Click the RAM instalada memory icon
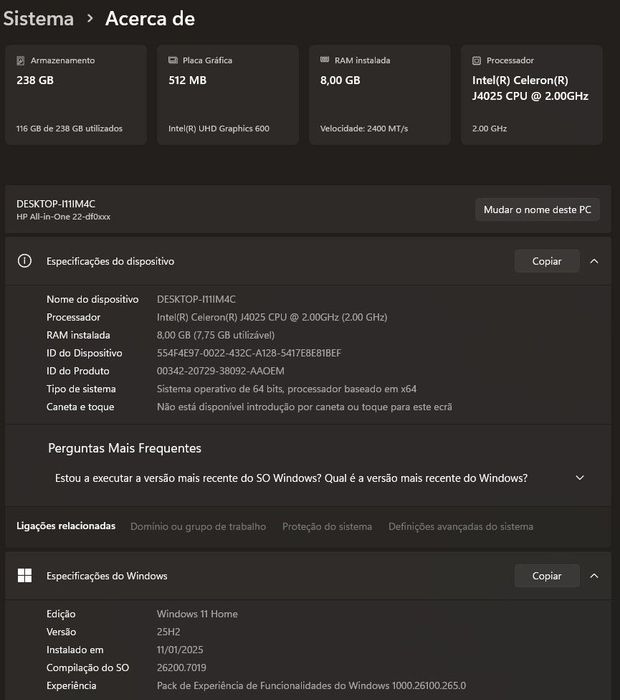 325,61
